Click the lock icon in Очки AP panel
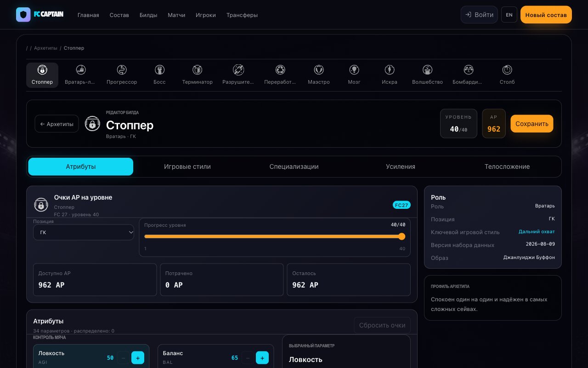 (41, 205)
